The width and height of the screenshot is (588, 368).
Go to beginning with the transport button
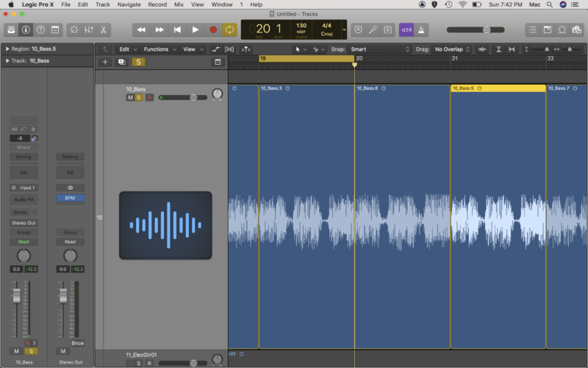(177, 29)
